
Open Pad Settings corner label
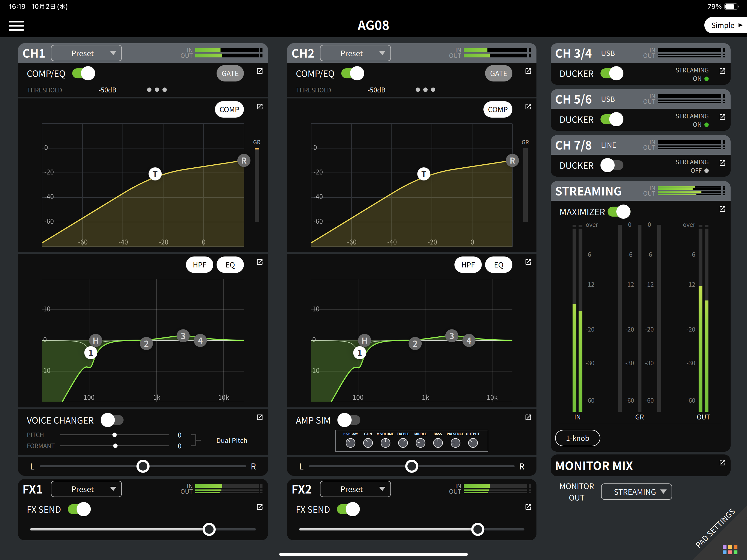coord(715,528)
